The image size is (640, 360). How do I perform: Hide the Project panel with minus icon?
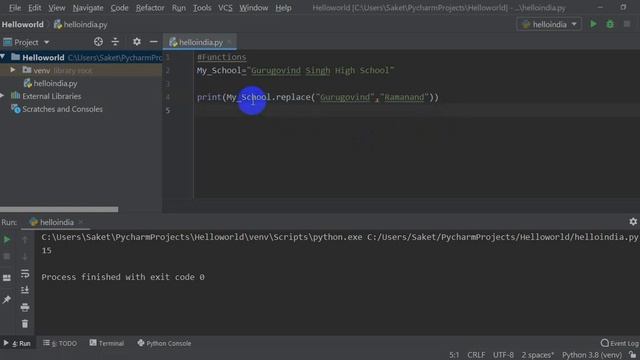click(x=153, y=42)
